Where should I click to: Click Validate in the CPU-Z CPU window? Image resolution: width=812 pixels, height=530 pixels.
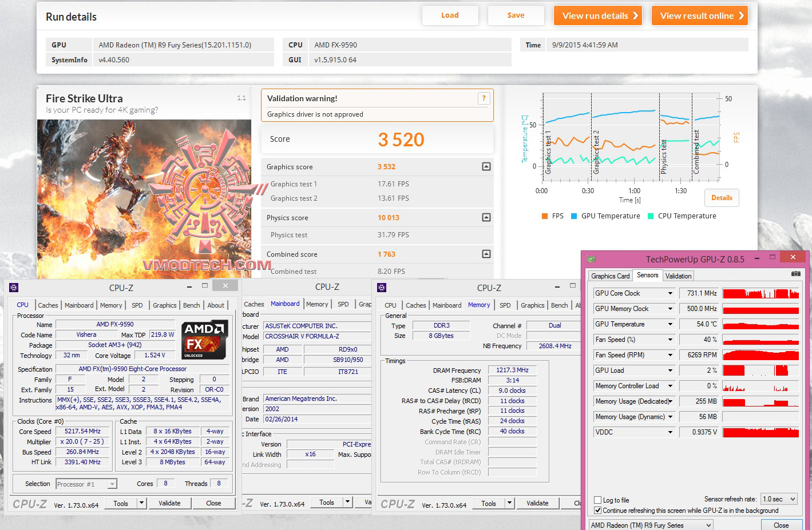[169, 503]
